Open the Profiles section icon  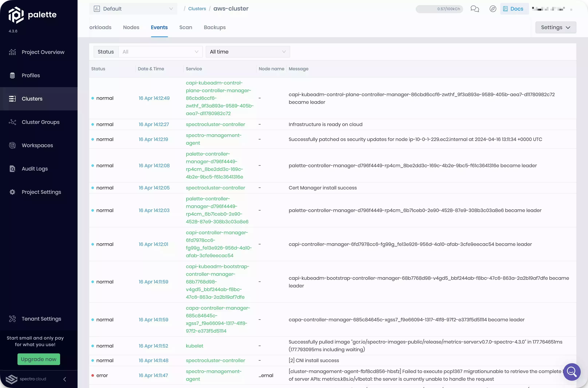tap(12, 75)
